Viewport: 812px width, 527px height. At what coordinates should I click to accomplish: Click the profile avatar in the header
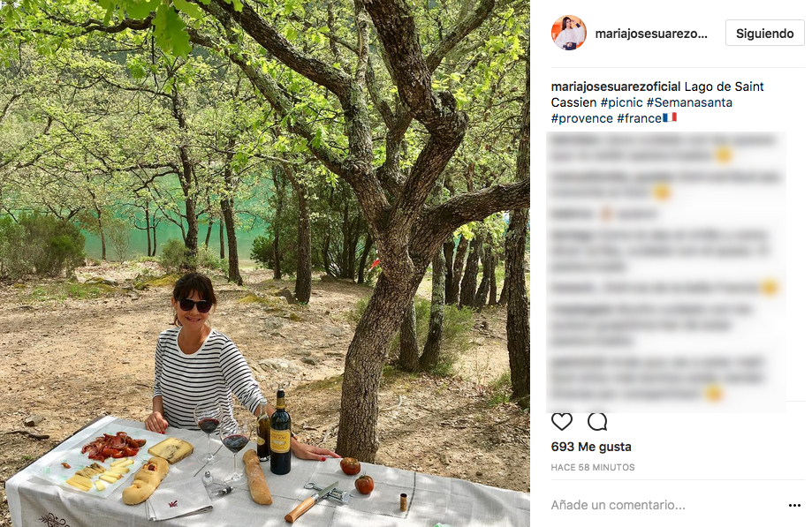pyautogui.click(x=569, y=33)
